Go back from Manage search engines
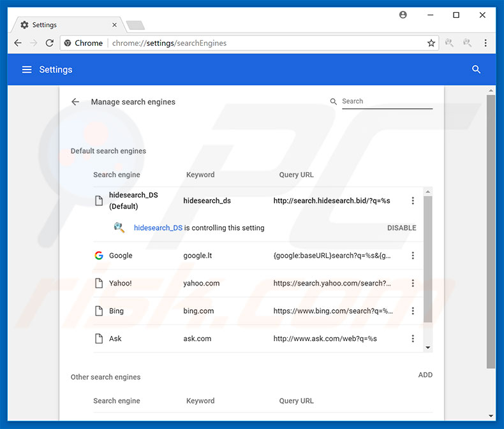 (x=75, y=102)
